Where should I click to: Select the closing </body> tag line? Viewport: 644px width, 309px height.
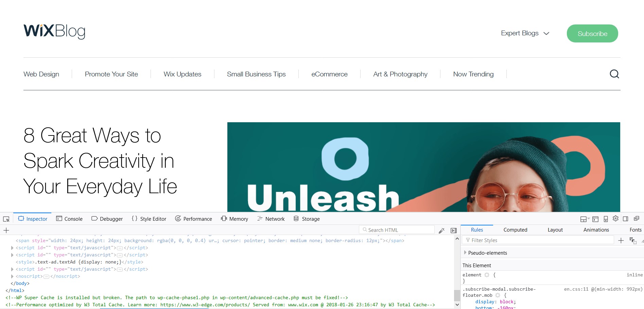[x=20, y=284]
